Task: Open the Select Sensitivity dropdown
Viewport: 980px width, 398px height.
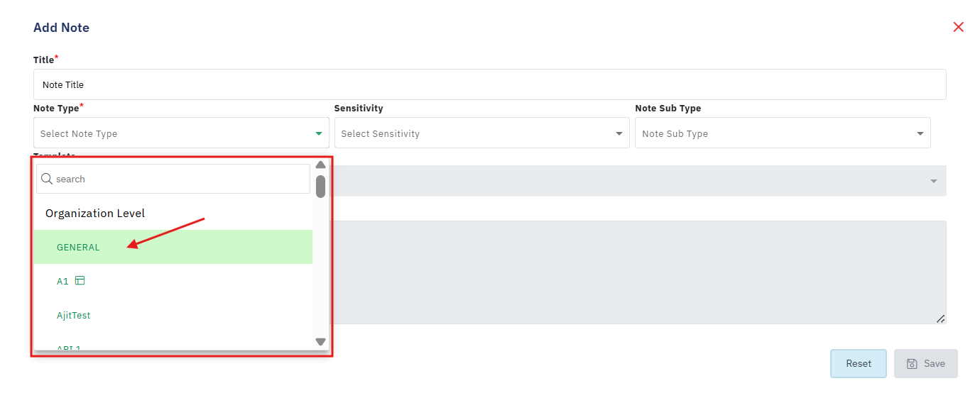Action: [481, 133]
